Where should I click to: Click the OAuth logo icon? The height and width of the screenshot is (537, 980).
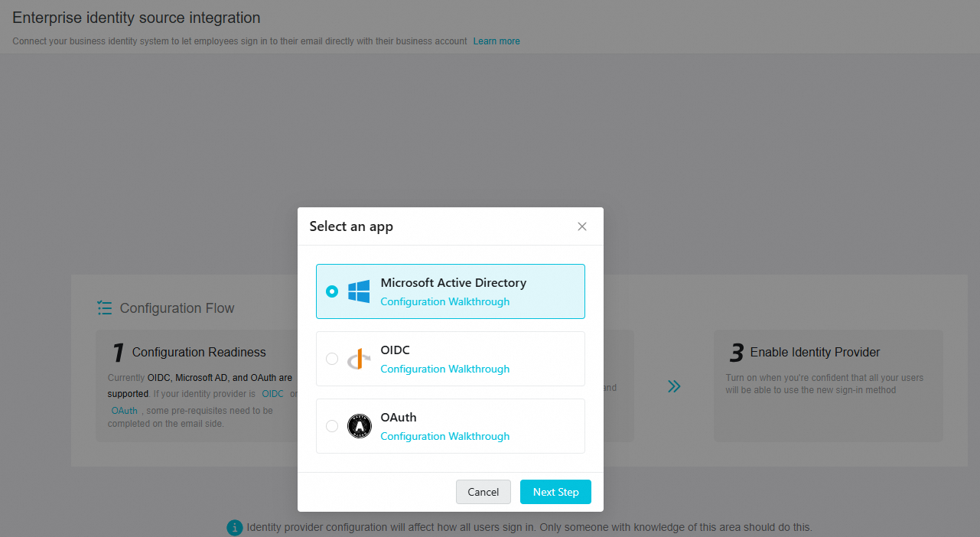pos(359,426)
